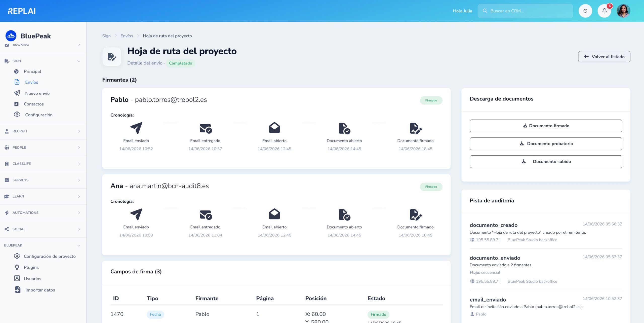644x323 pixels.
Task: Open Importar datos menu item
Action: tap(40, 290)
